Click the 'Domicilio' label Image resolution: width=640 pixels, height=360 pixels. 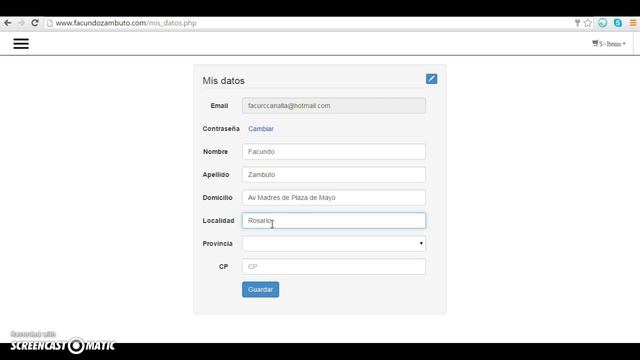(x=218, y=198)
